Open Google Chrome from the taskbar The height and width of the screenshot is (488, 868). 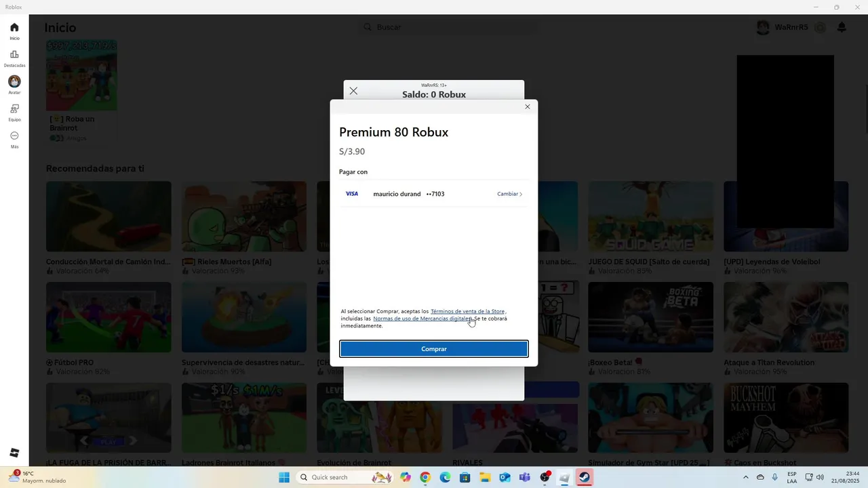coord(425,477)
